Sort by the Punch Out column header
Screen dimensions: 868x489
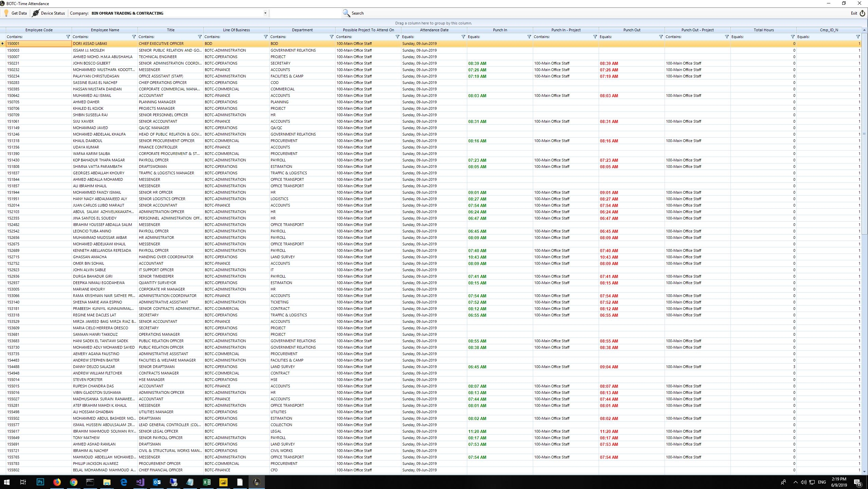(632, 30)
